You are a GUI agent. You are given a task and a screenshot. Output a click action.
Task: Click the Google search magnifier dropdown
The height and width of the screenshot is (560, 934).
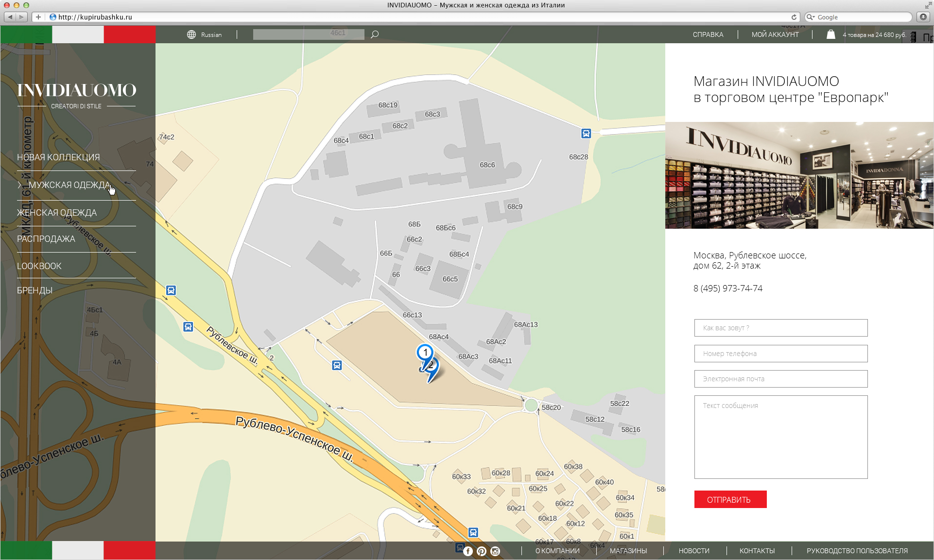[x=811, y=17]
